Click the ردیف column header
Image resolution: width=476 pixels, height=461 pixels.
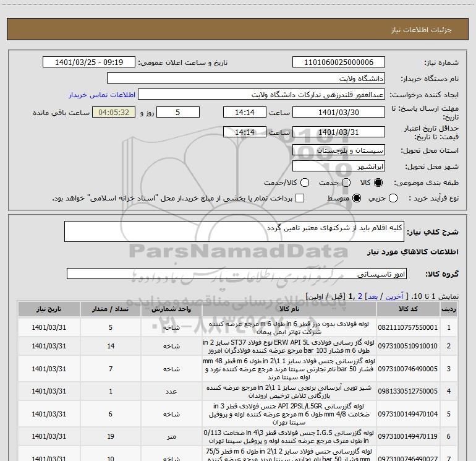point(449,309)
